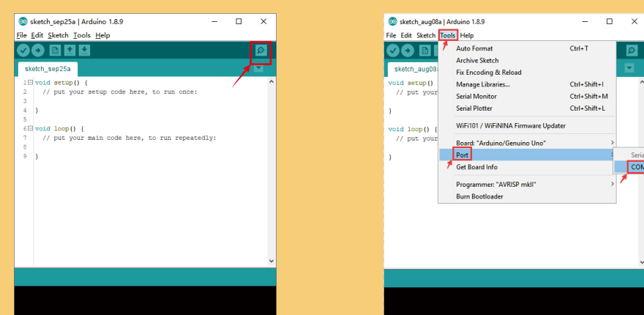Open Manage Libraries... menu entry
The width and height of the screenshot is (644, 315).
528,84
